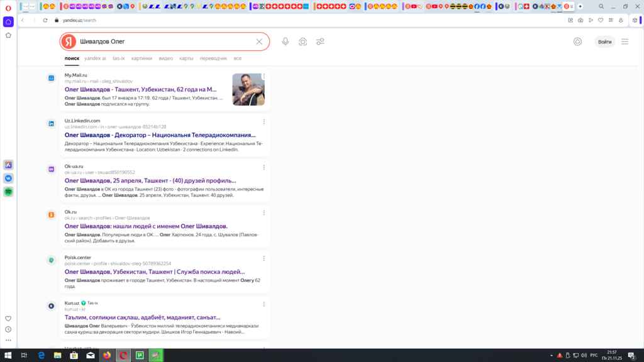Screen dimensions: 644x362
Task: Select the карты tab
Action: pyautogui.click(x=186, y=58)
